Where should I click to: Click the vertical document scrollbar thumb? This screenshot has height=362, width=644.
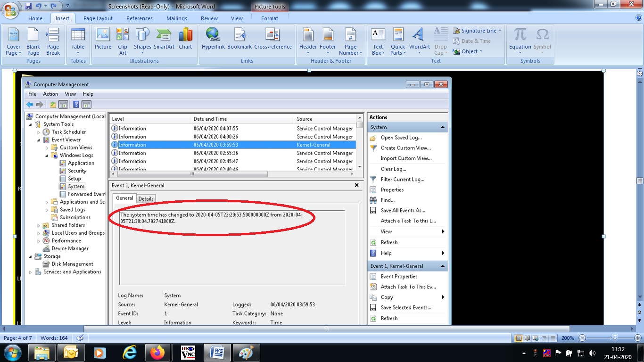(640, 181)
